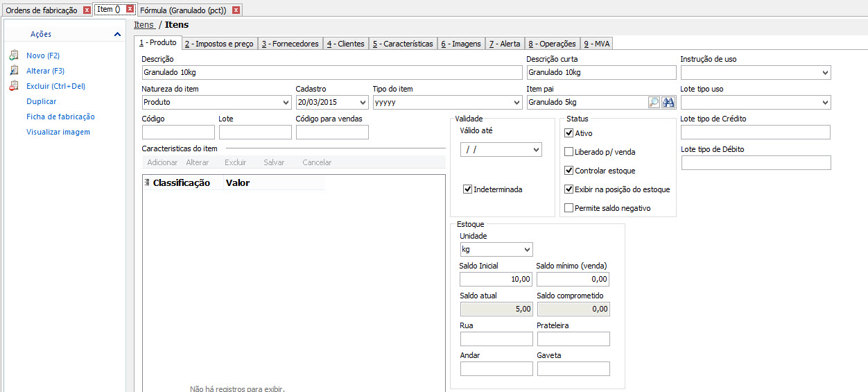Click the Descrição input field
Viewport: 868px width, 392px height.
pyautogui.click(x=332, y=72)
